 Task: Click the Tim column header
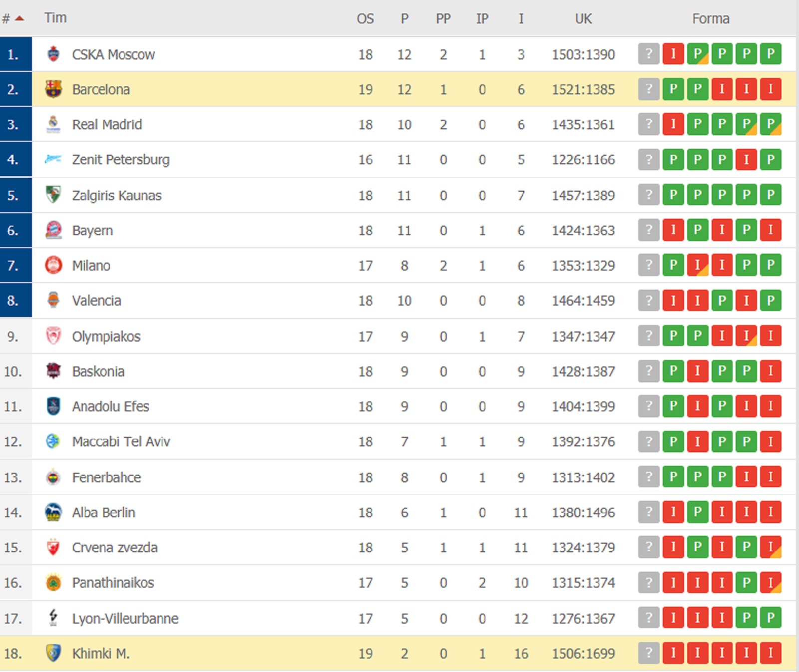pyautogui.click(x=55, y=18)
